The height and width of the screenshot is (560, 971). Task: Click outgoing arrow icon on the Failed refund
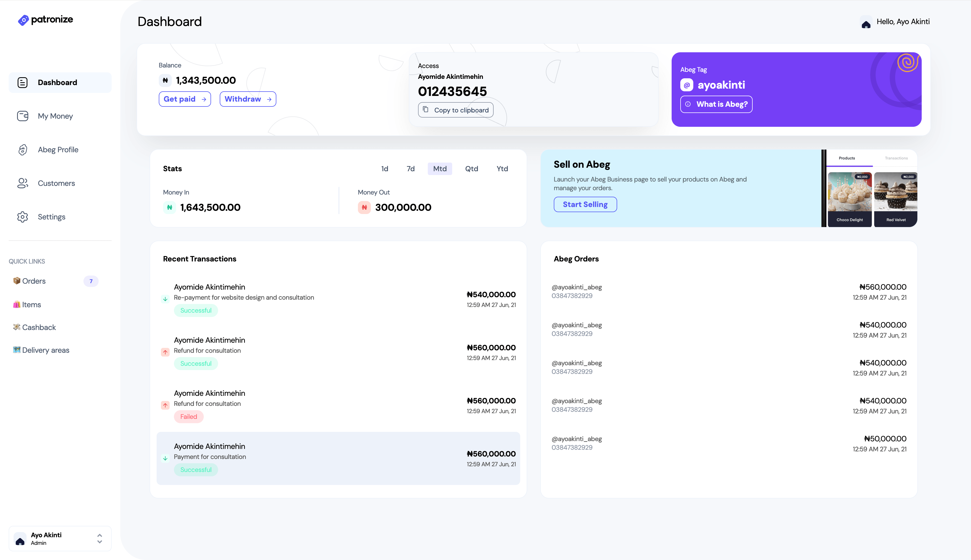[165, 405]
